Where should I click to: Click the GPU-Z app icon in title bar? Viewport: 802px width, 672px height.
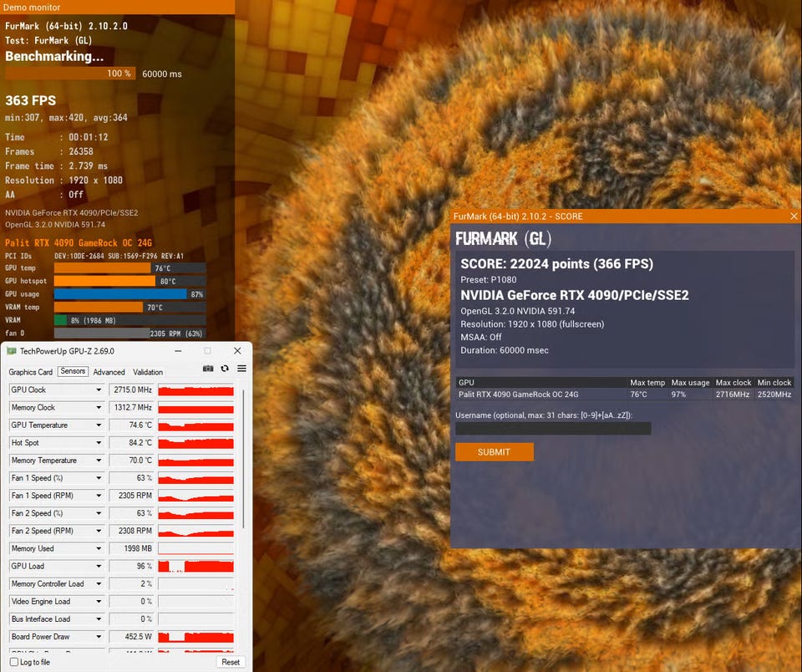[11, 351]
